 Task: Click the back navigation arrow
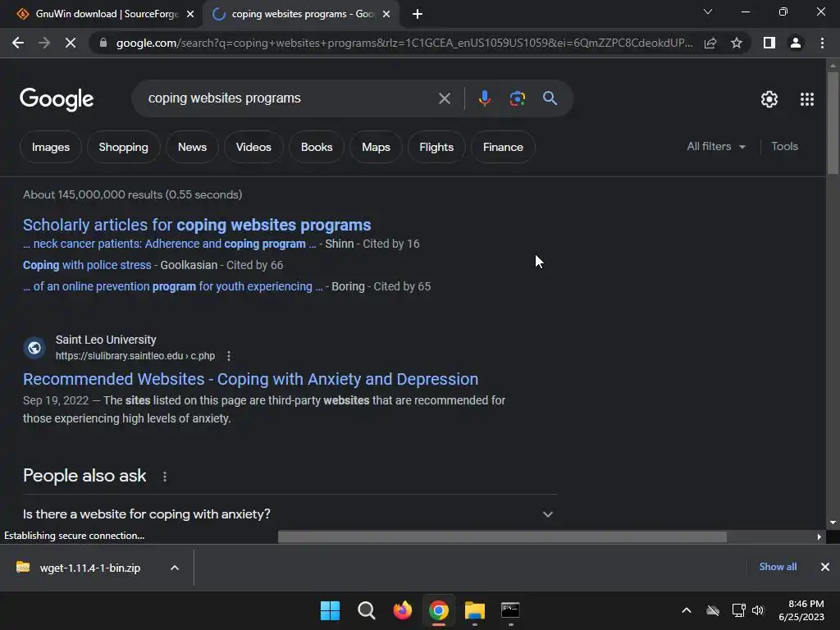(x=18, y=43)
